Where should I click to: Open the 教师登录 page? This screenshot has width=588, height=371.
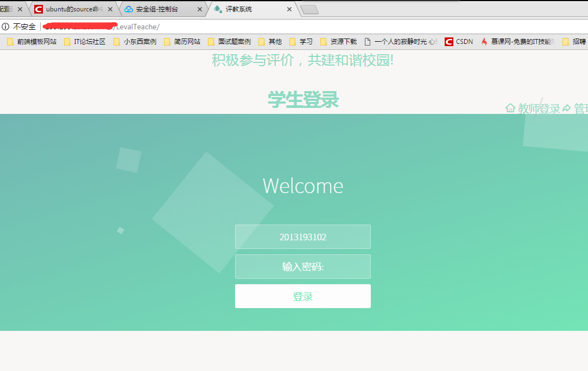click(540, 108)
